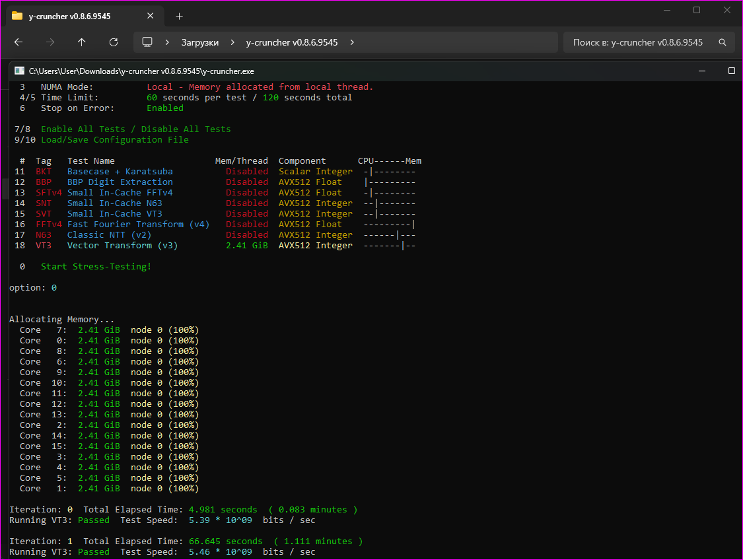This screenshot has height=560, width=743.
Task: Click 'Basecase + Karatsuba' test name
Action: click(120, 172)
